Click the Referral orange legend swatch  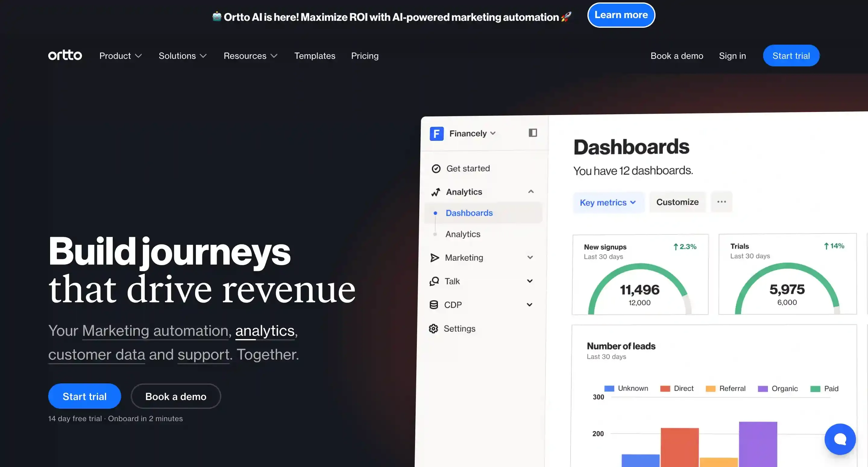coord(710,389)
